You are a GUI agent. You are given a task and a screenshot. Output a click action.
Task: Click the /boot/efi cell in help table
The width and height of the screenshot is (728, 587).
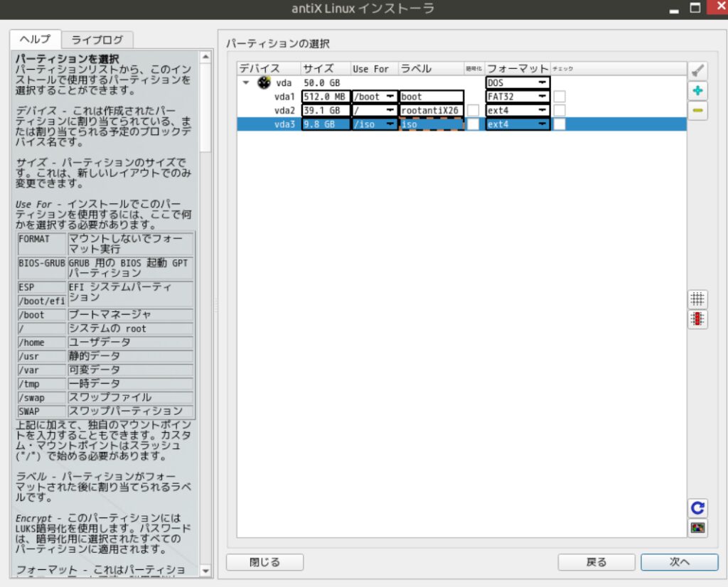click(x=42, y=301)
